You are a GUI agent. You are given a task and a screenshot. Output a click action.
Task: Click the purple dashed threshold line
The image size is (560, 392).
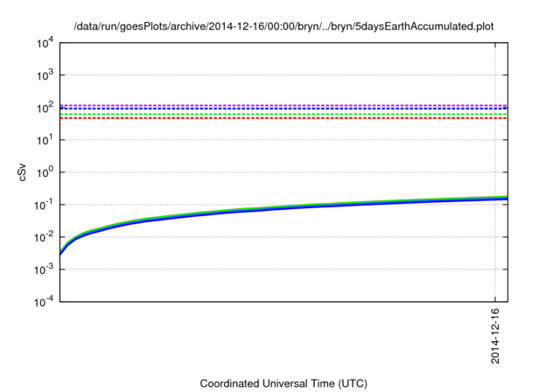pyautogui.click(x=283, y=105)
